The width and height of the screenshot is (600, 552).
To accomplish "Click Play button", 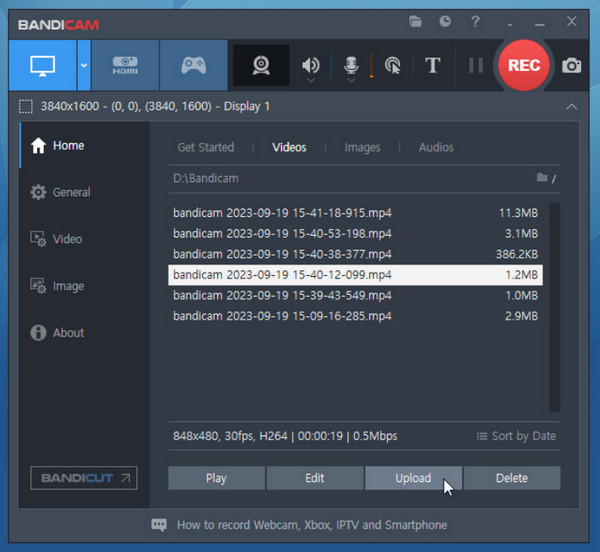I will click(x=216, y=478).
